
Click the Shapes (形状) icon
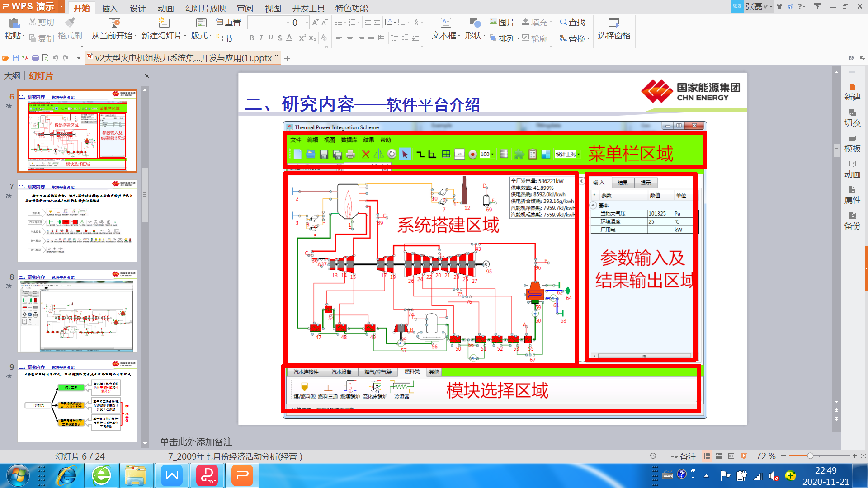click(x=475, y=23)
